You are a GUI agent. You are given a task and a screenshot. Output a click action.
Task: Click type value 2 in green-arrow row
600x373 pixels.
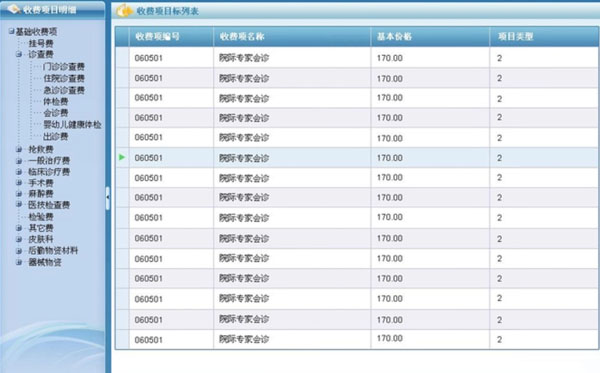tap(499, 158)
